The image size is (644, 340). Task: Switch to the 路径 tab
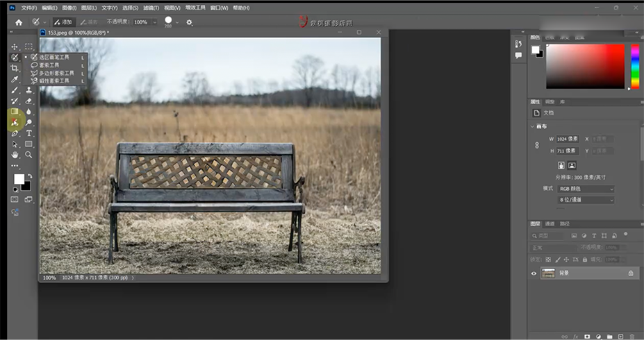tap(565, 224)
